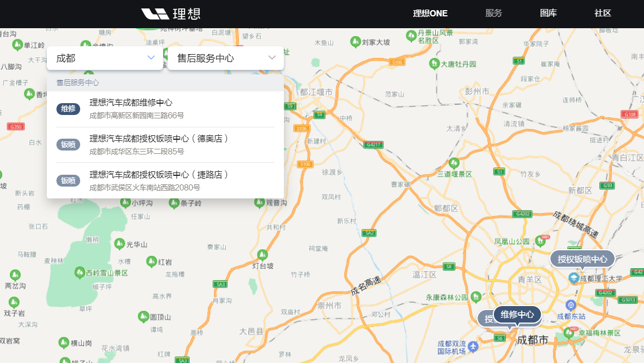The height and width of the screenshot is (363, 644).
Task: Click the 彭州市 map label
Action: (x=477, y=91)
